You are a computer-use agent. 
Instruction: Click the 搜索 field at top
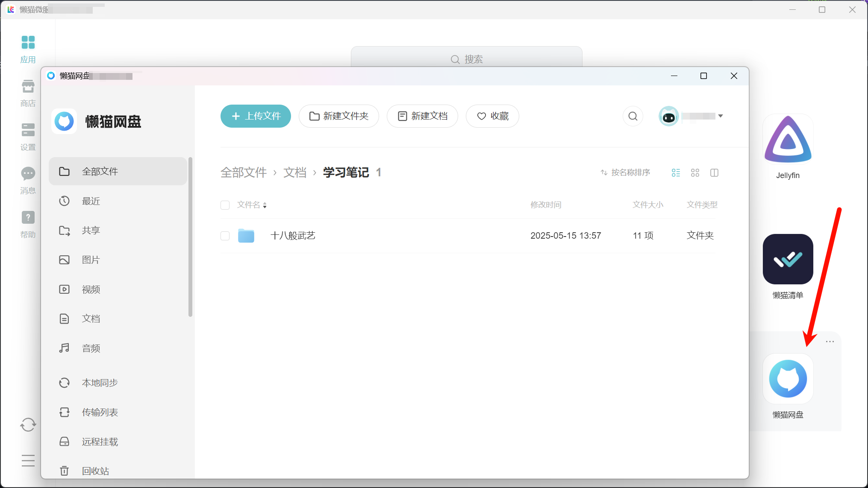[x=466, y=59]
